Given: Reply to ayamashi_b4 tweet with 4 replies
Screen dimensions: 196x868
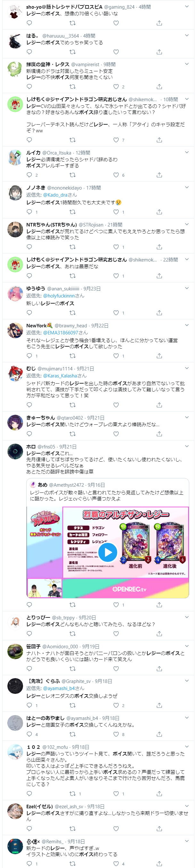Looking at the screenshot, I should tap(29, 734).
